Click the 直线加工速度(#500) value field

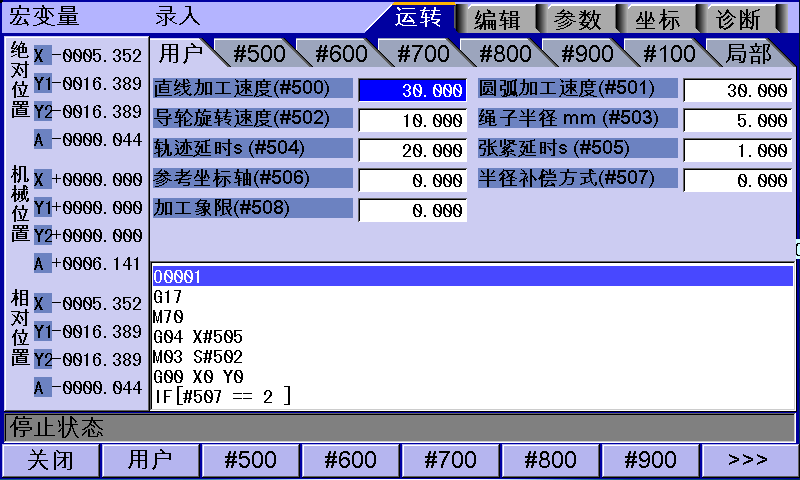click(x=413, y=90)
